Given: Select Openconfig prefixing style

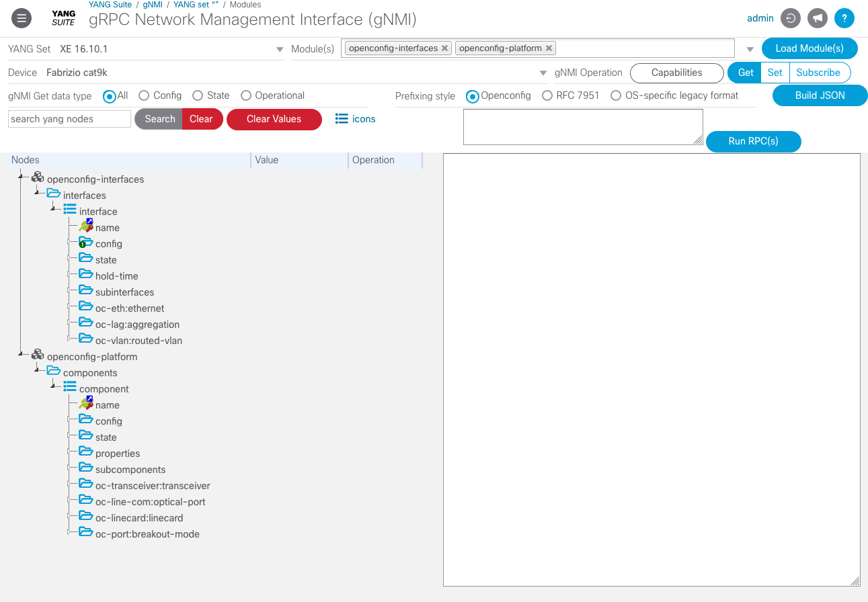Looking at the screenshot, I should 473,96.
